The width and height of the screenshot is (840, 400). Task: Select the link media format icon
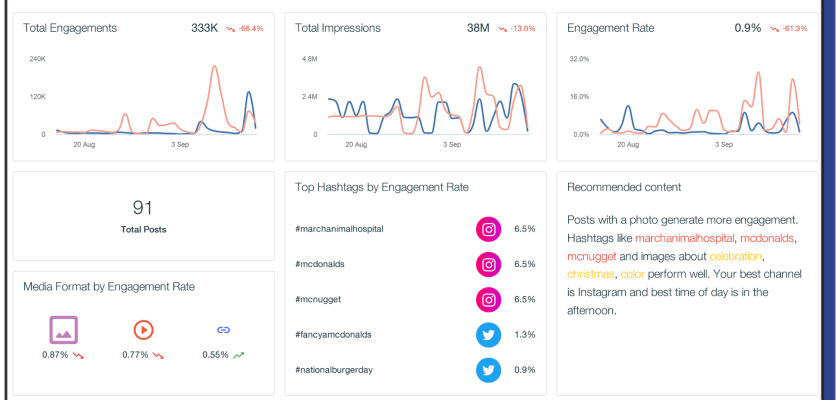coord(223,329)
